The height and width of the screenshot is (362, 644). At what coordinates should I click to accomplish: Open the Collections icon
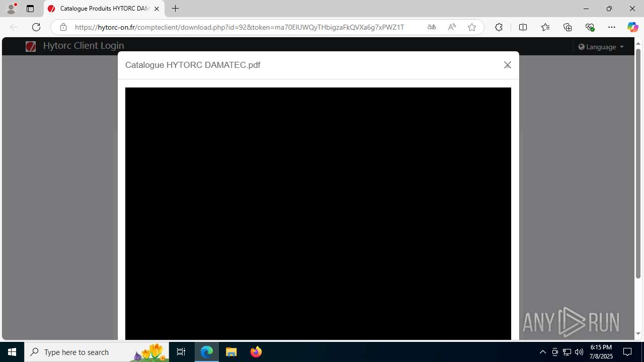coord(568,27)
